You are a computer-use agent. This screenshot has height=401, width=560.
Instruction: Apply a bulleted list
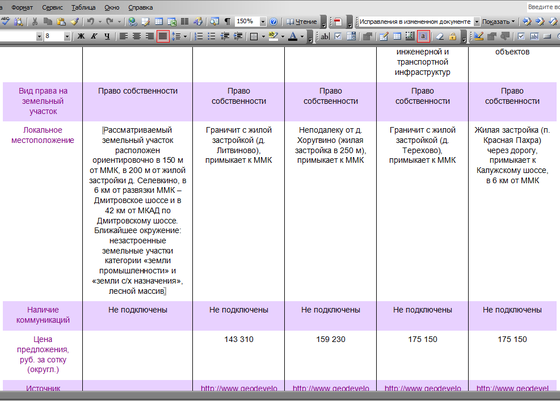coord(211,36)
